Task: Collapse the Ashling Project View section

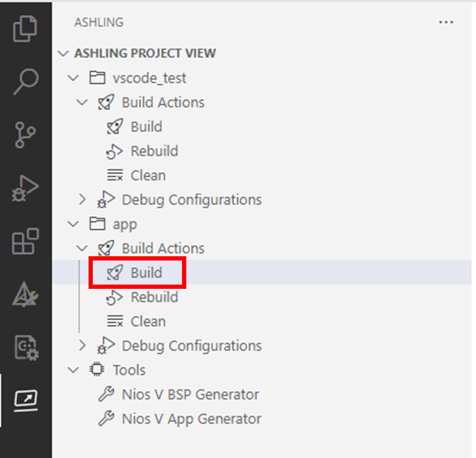Action: pos(65,54)
